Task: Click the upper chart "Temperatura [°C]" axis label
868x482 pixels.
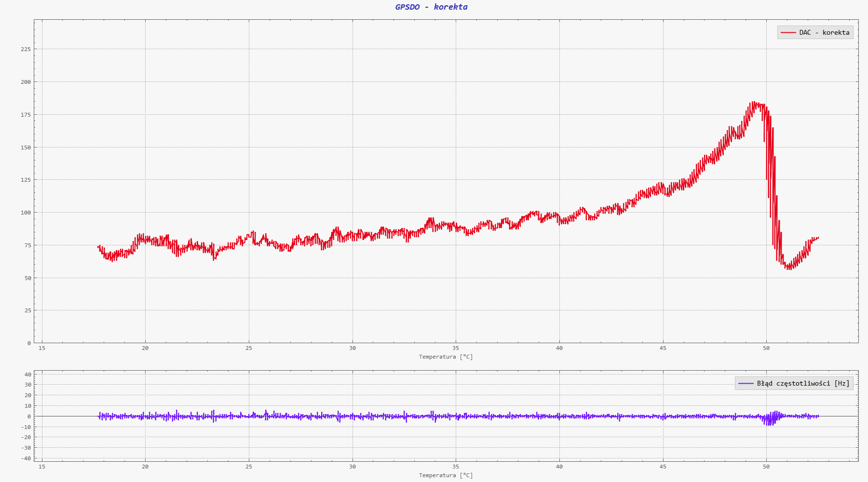Action: point(446,357)
